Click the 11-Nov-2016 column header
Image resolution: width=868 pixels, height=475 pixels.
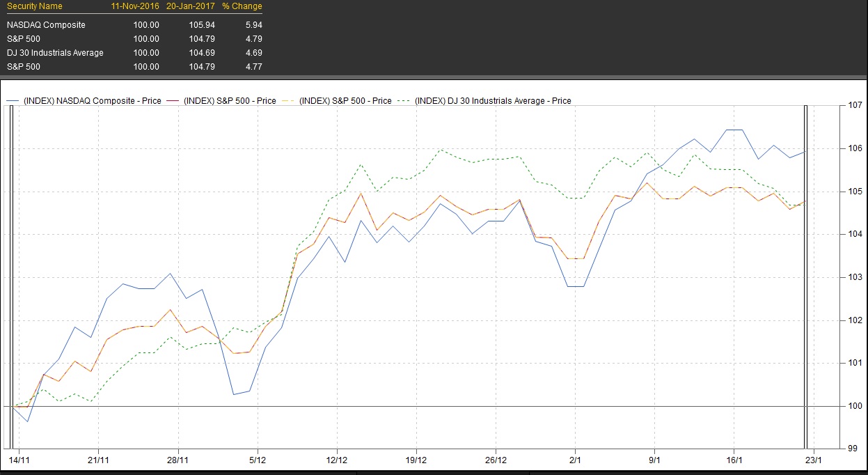coord(135,6)
